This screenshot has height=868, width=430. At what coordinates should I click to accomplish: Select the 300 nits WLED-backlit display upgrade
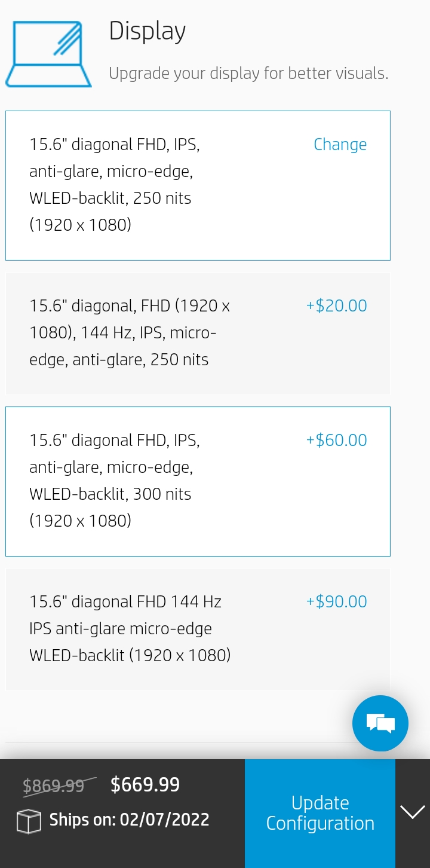coord(198,481)
